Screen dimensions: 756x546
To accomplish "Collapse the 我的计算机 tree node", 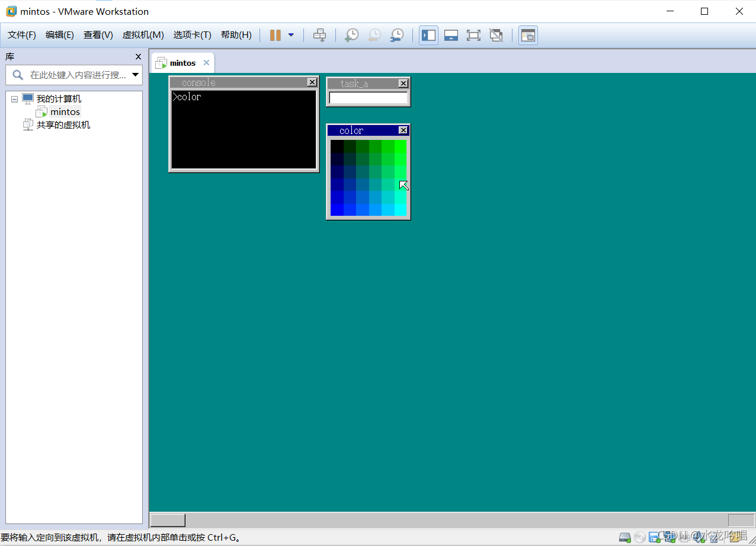I will pyautogui.click(x=14, y=99).
